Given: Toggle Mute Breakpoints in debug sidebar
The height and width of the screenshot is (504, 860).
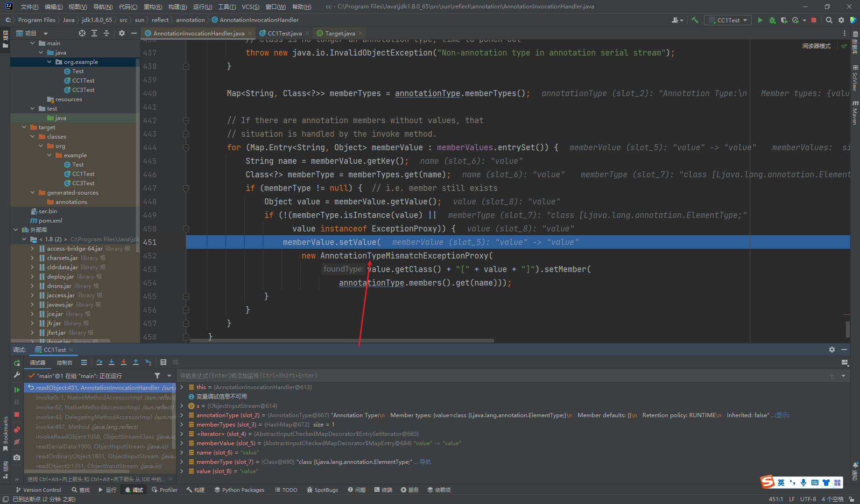Looking at the screenshot, I should 17,442.
